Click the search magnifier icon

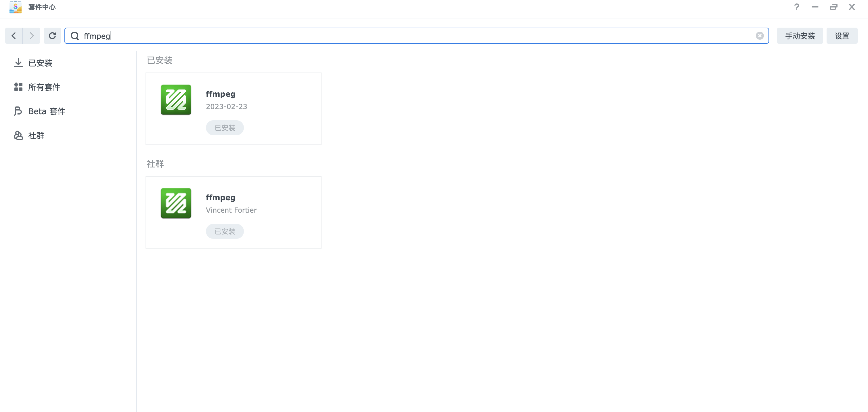pyautogui.click(x=75, y=36)
